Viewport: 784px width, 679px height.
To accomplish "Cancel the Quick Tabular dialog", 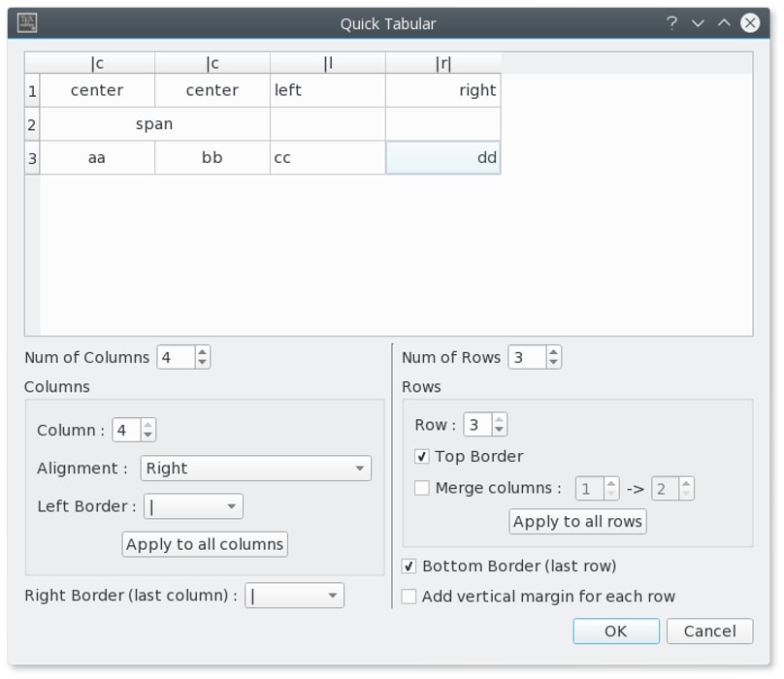I will [709, 631].
